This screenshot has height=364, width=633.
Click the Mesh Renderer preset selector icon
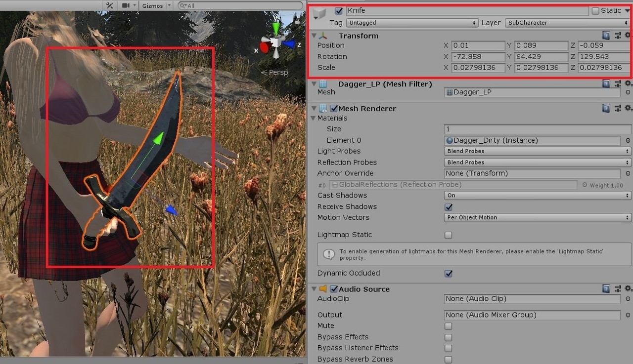tap(617, 108)
